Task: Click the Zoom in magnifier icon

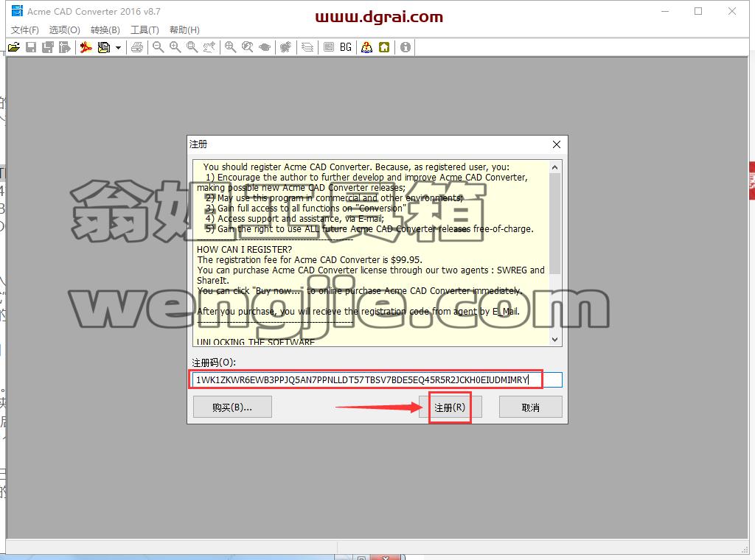Action: click(175, 47)
